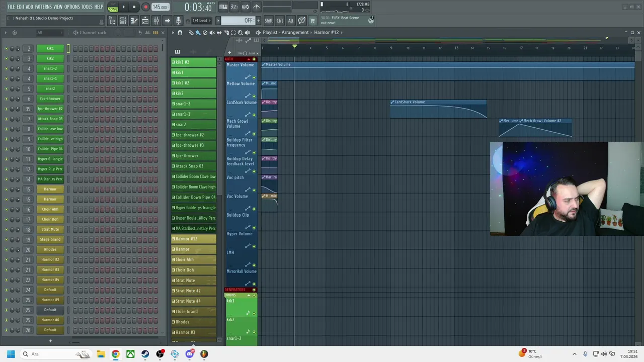
Task: Open Channel rack options menu arrow
Action: (x=6, y=33)
